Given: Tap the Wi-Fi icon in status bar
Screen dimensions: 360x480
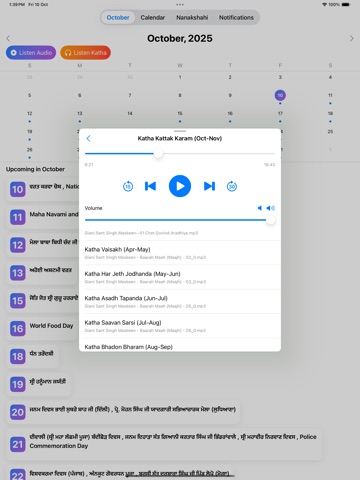Looking at the screenshot, I should 324,5.
